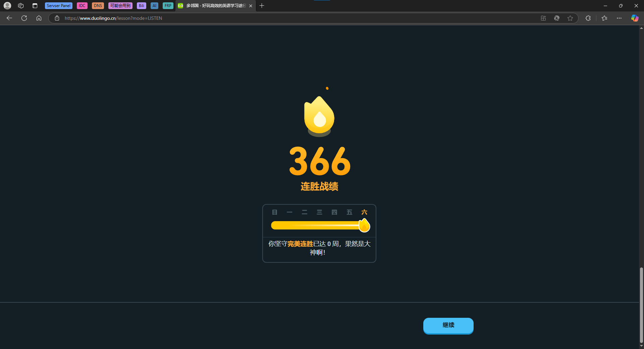
Task: Open a new browser tab
Action: 262,6
